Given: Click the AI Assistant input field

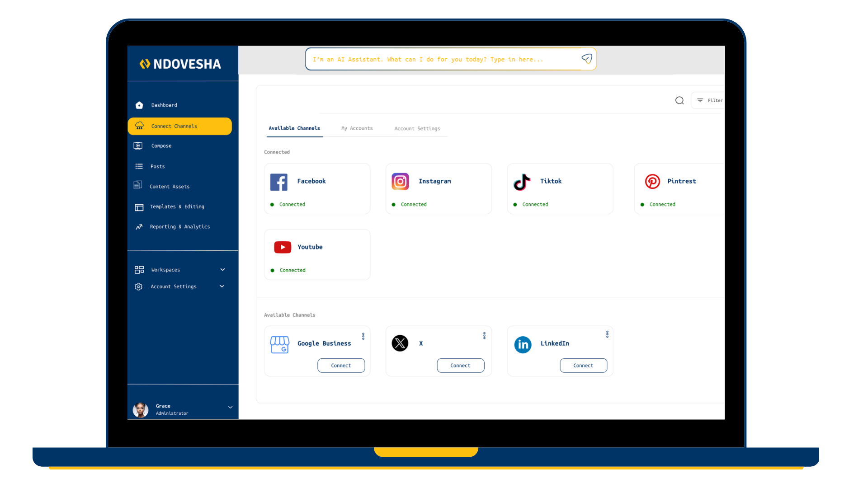Looking at the screenshot, I should 451,59.
